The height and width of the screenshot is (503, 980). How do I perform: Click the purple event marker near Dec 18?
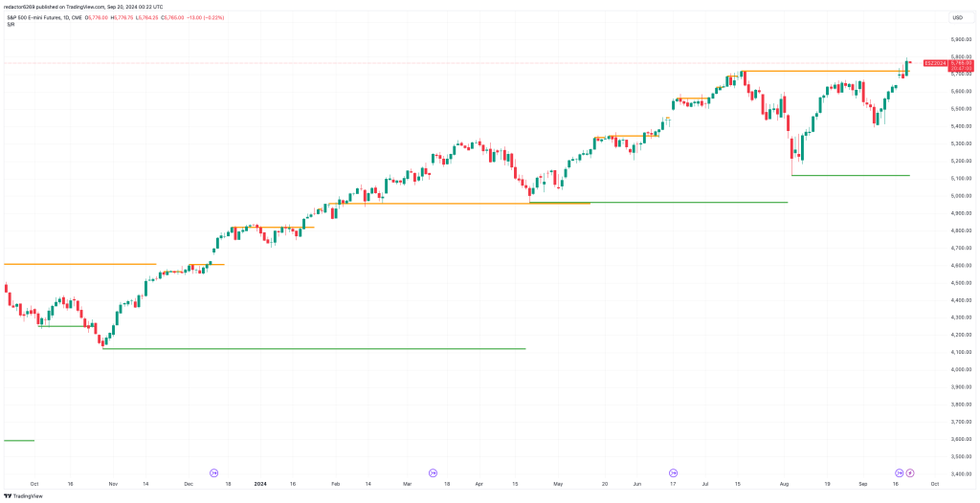pos(213,472)
